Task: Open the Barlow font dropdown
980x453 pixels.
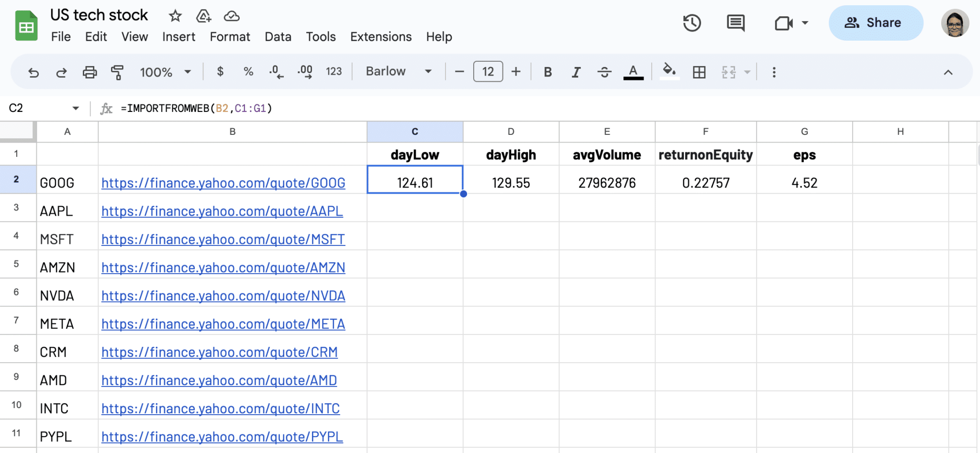Action: pyautogui.click(x=398, y=71)
